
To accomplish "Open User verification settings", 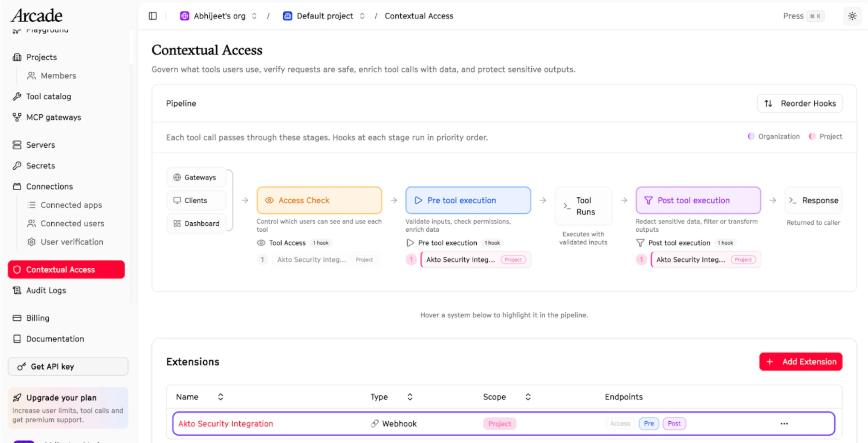I will coord(71,242).
